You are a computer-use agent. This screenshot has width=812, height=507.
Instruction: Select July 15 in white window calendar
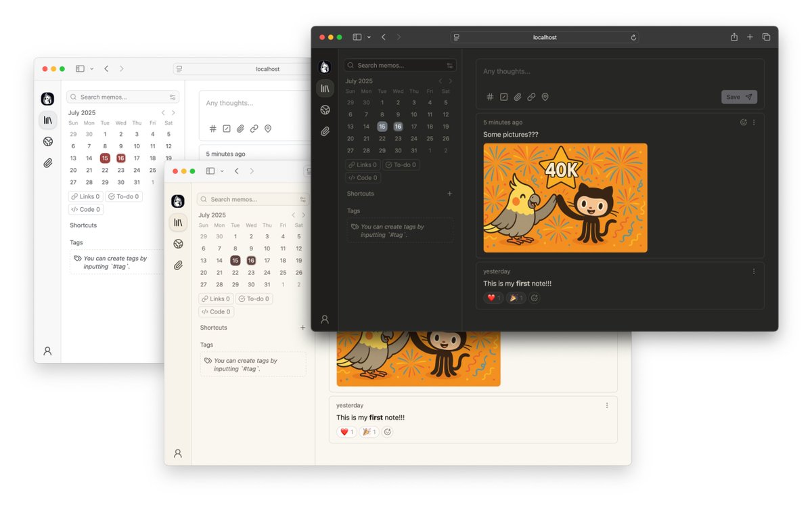click(x=105, y=158)
